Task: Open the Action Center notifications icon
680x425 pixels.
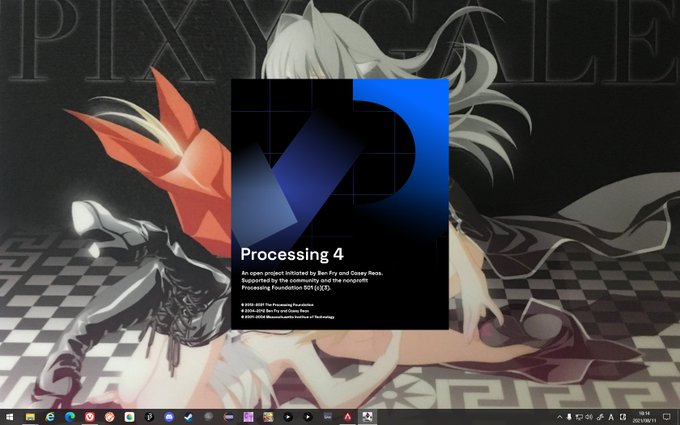Action: click(x=667, y=417)
